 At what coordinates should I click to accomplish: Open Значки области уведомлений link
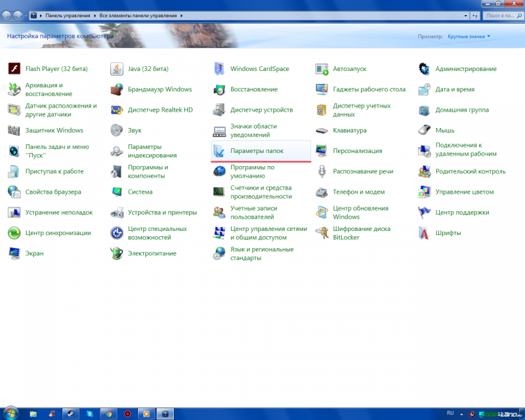(253, 131)
